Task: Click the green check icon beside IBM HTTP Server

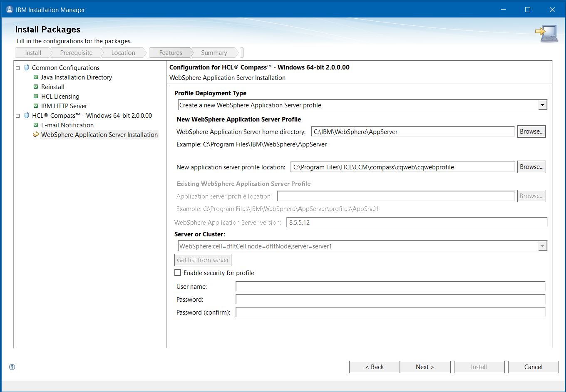Action: [x=36, y=106]
